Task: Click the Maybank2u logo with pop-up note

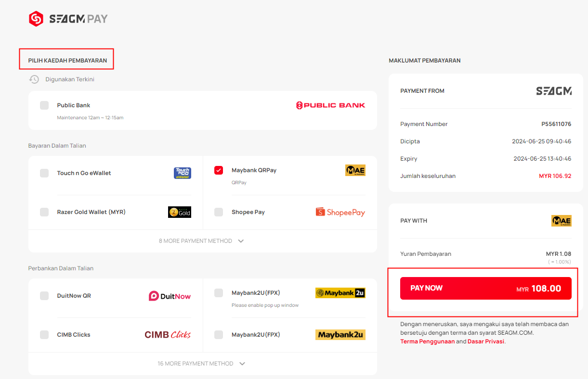Action: pos(340,293)
